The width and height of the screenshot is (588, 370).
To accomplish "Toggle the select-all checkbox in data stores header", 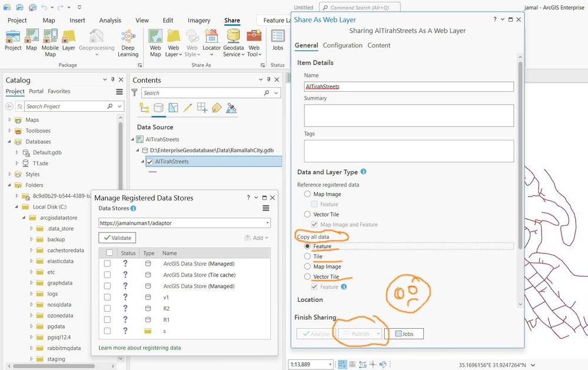I will 109,253.
